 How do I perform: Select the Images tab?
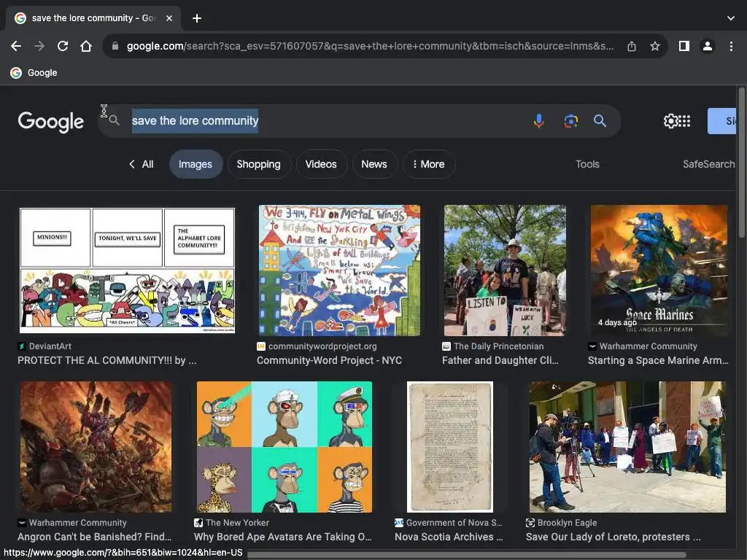196,164
